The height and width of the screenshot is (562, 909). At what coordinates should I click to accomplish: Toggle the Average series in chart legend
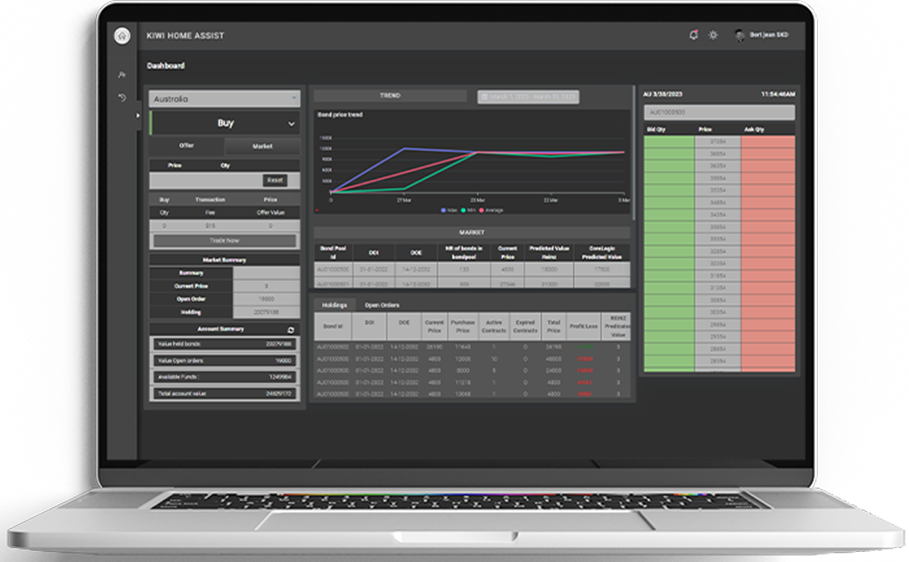click(x=492, y=211)
